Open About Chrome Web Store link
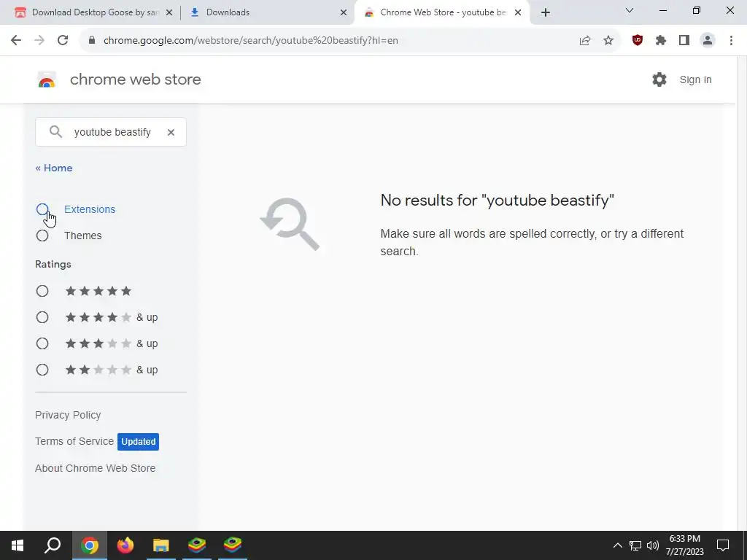 click(96, 468)
